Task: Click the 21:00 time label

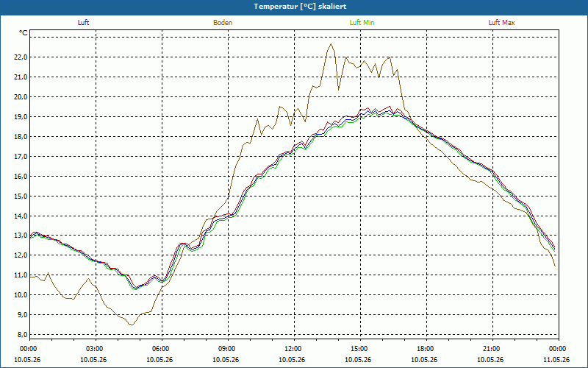Action: pos(492,349)
